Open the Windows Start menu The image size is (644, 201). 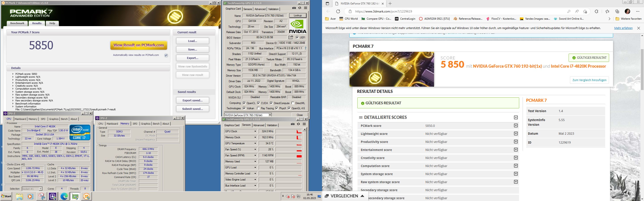6,196
